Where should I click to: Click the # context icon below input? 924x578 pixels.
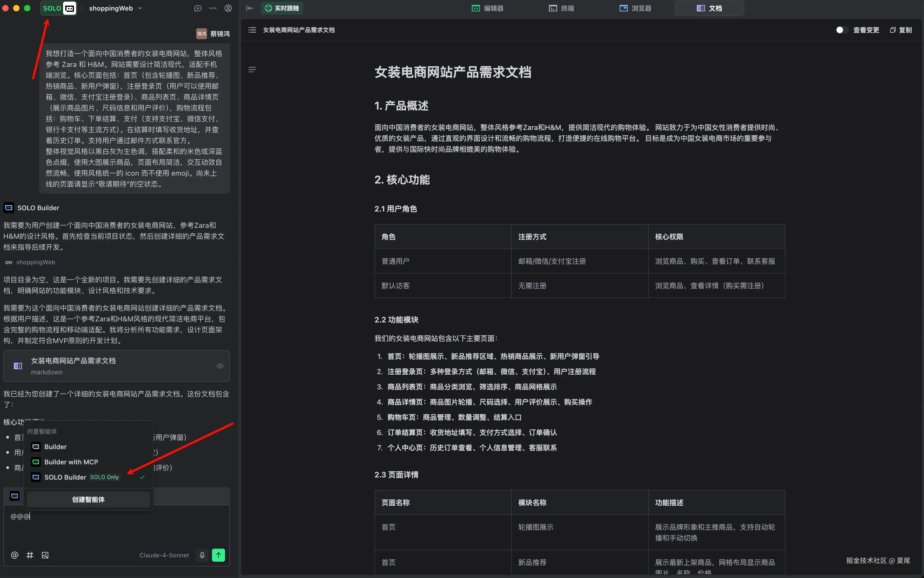30,555
